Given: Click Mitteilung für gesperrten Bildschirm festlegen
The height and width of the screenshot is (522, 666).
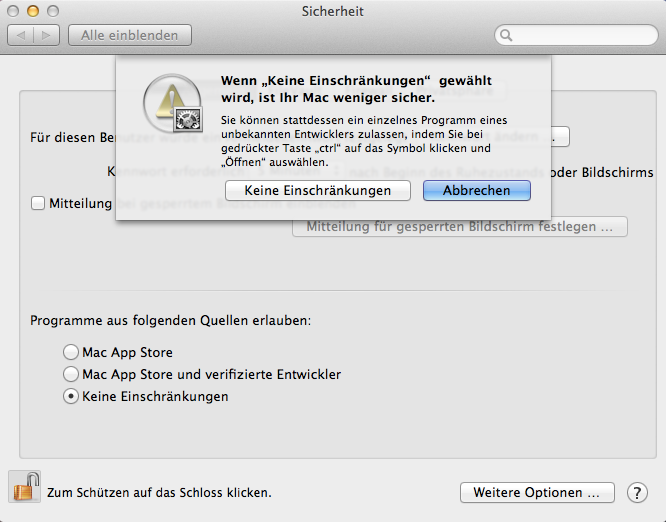Looking at the screenshot, I should [x=460, y=226].
